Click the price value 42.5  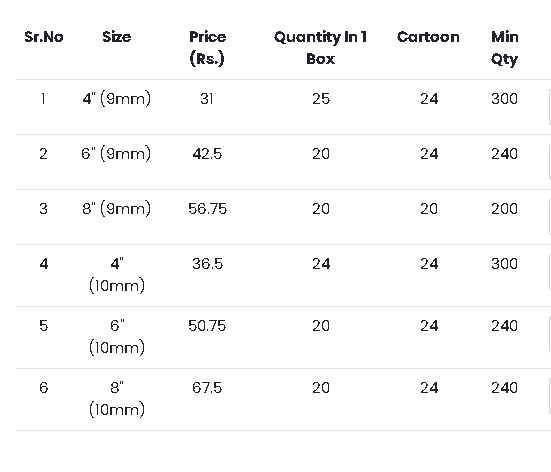pyautogui.click(x=207, y=154)
